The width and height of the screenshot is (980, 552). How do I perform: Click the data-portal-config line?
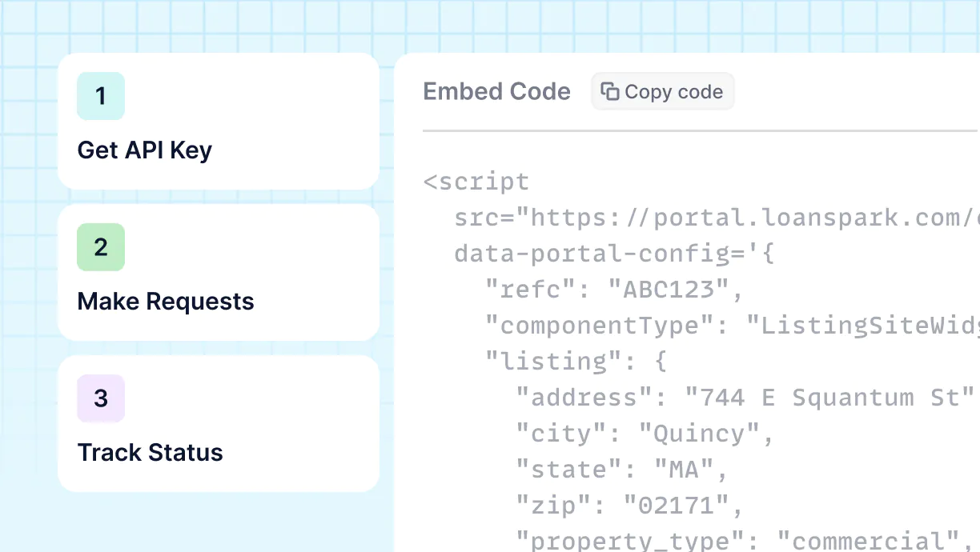(x=613, y=254)
